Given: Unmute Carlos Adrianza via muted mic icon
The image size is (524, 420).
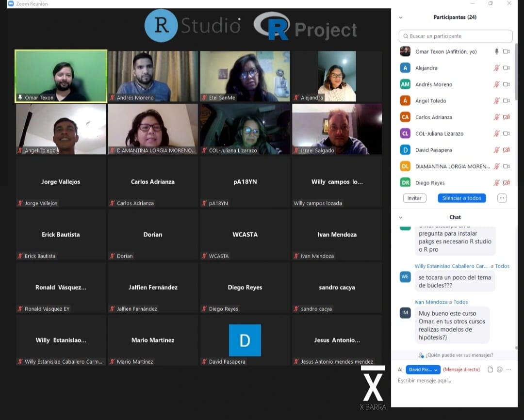Looking at the screenshot, I should point(497,117).
